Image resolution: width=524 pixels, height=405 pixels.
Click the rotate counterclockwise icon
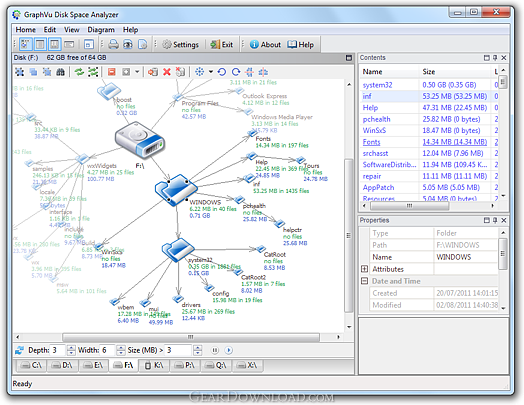coord(222,72)
